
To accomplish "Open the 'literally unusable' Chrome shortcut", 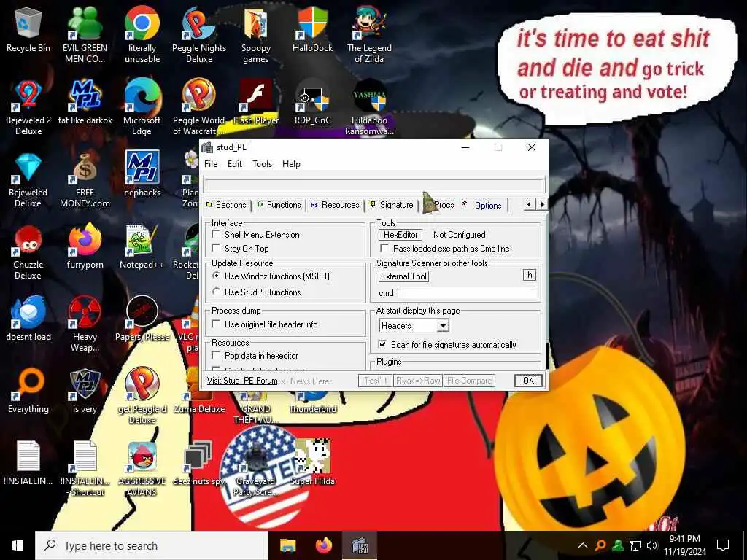I will (x=142, y=35).
